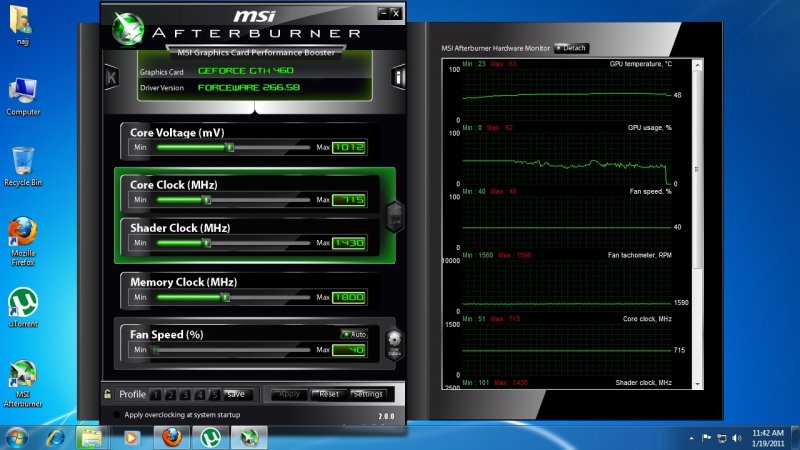Edit Shader Clock value 1430
The image size is (800, 450).
349,243
